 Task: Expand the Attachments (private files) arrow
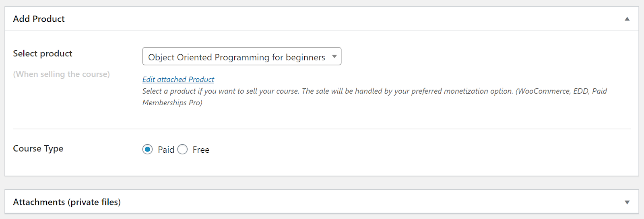click(627, 202)
